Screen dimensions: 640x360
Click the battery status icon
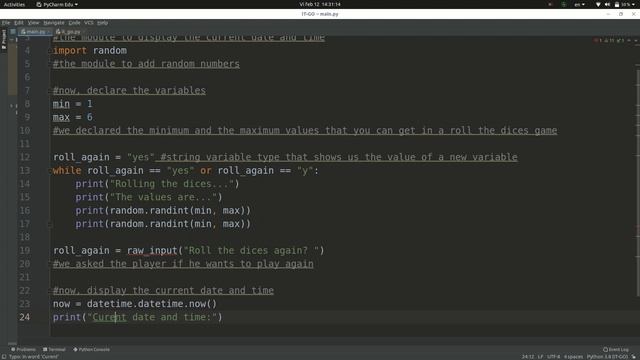click(x=617, y=4)
